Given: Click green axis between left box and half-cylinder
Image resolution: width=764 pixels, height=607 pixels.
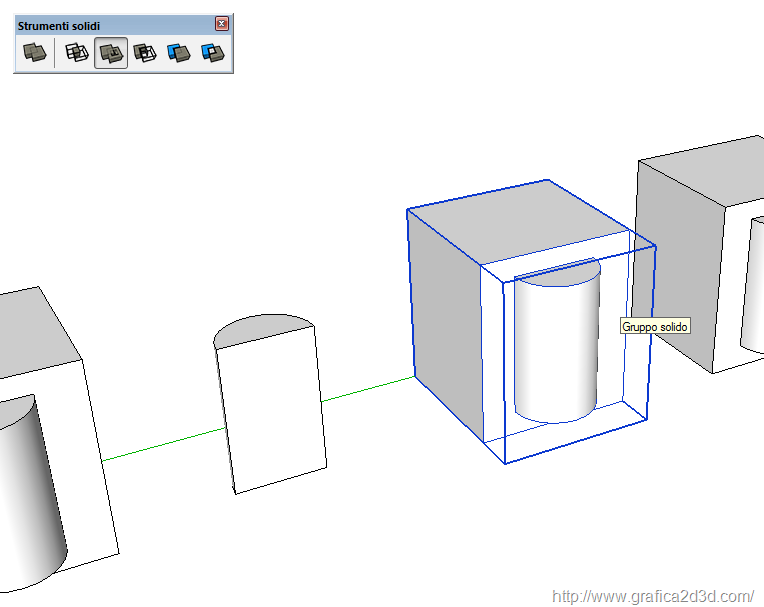Looking at the screenshot, I should (160, 446).
